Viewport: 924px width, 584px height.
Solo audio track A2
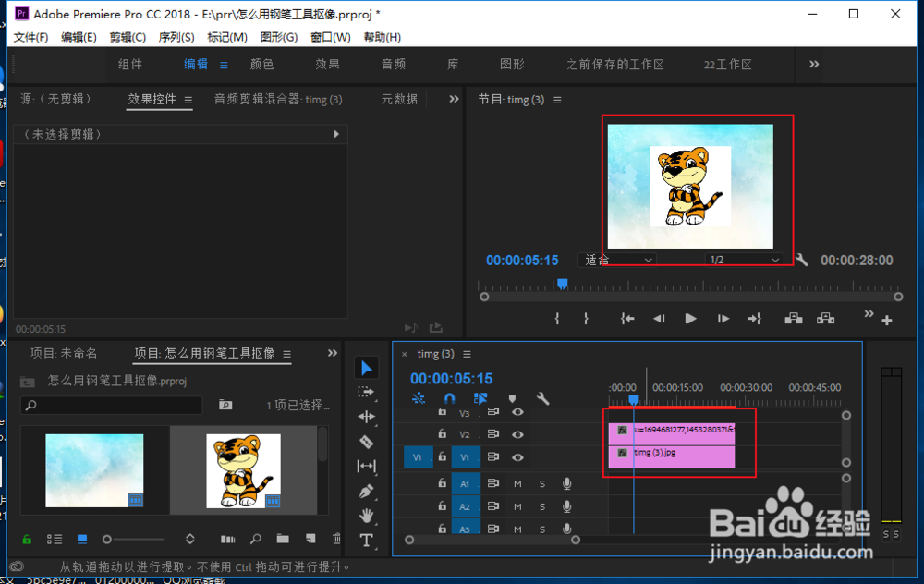pos(542,506)
